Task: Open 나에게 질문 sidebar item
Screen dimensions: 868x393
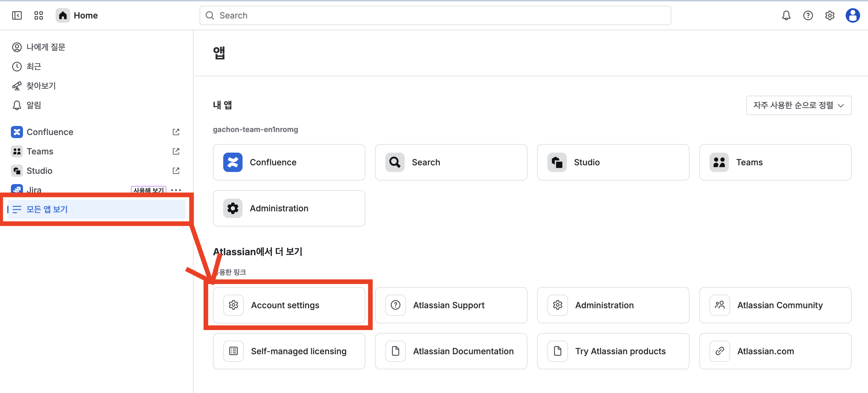Action: point(46,47)
